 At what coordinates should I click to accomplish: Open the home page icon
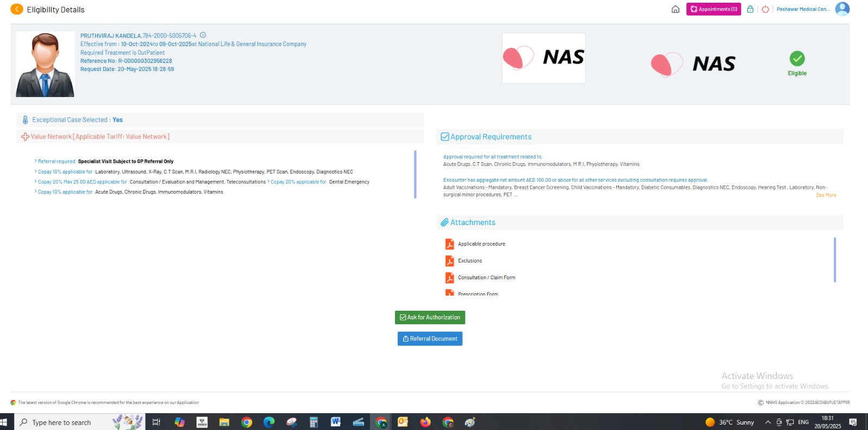(x=675, y=9)
